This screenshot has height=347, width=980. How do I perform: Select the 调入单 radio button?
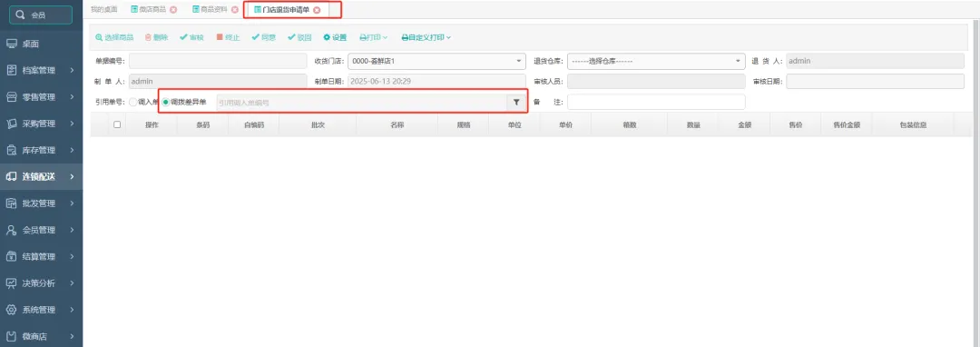coord(133,102)
